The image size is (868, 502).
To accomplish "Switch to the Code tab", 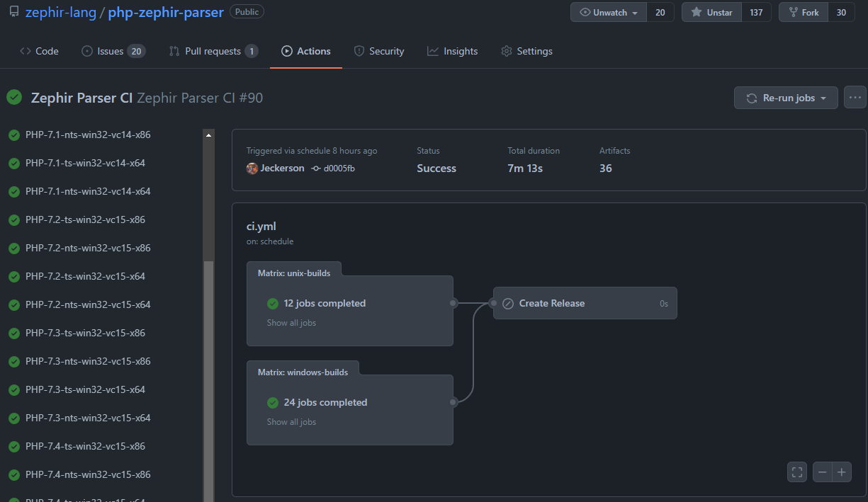I will (x=39, y=50).
